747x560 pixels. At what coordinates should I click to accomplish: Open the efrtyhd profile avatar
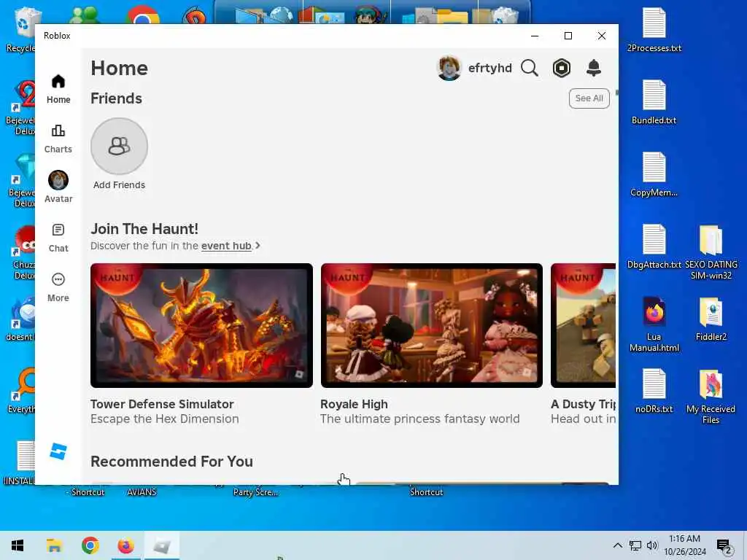tap(449, 68)
